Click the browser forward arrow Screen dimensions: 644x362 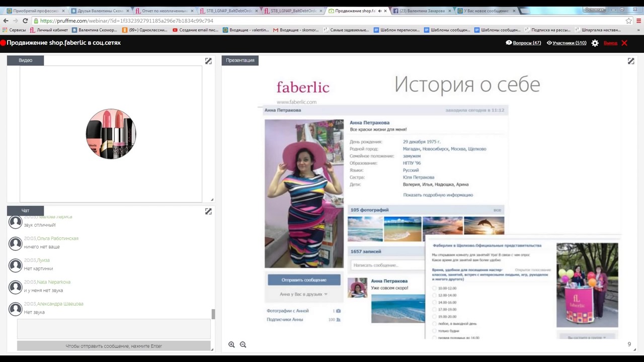tap(16, 21)
